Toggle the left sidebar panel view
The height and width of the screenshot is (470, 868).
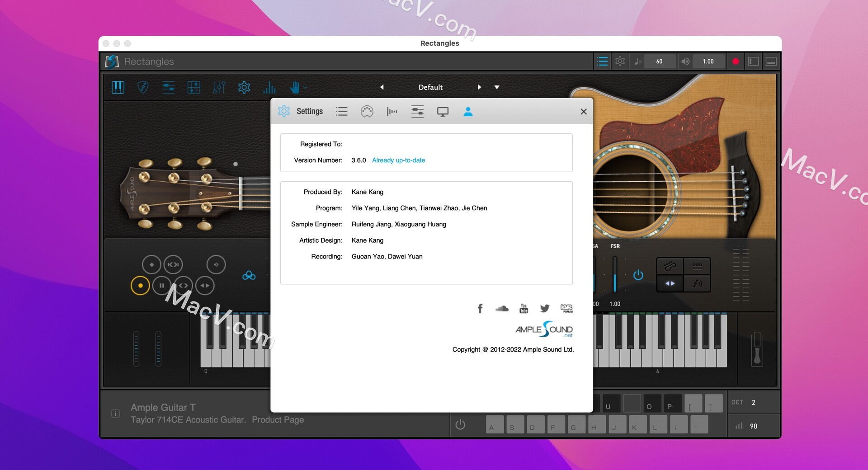pos(754,61)
